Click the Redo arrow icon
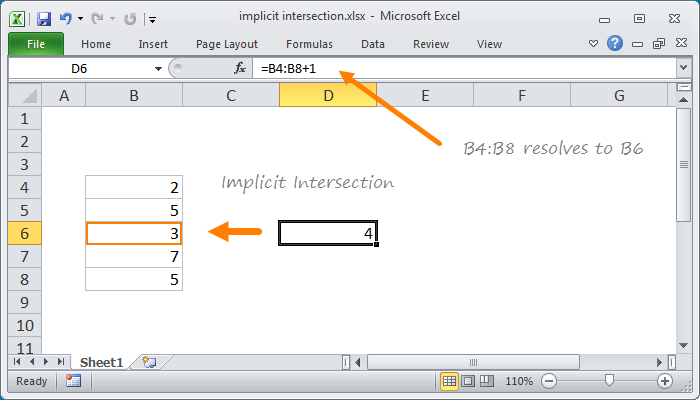Viewport: 700px width, 400px height. click(97, 18)
